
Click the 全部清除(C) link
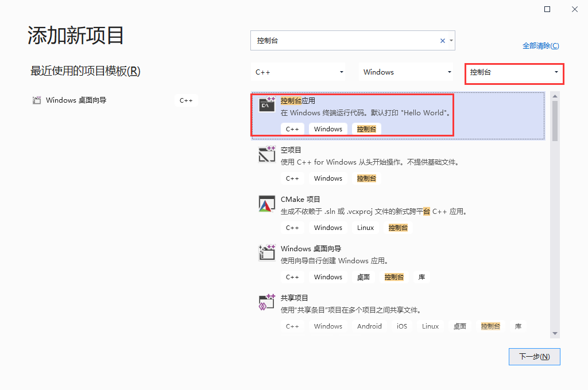pos(540,45)
